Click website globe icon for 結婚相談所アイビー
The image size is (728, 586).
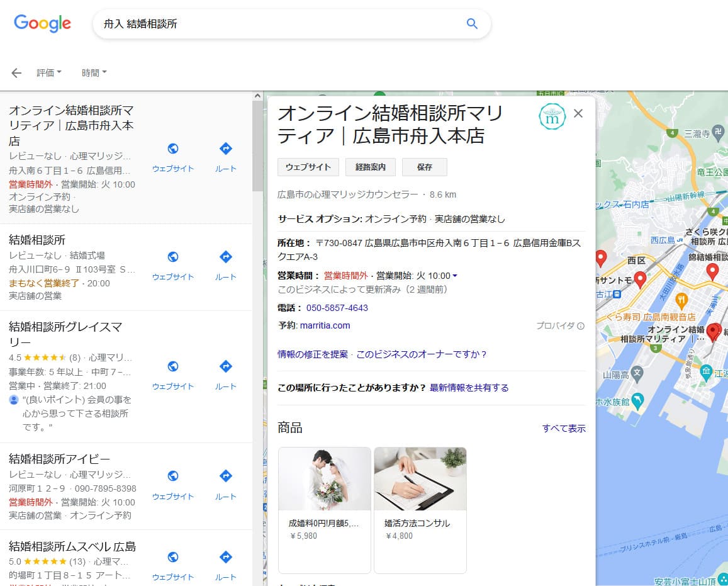coord(172,476)
